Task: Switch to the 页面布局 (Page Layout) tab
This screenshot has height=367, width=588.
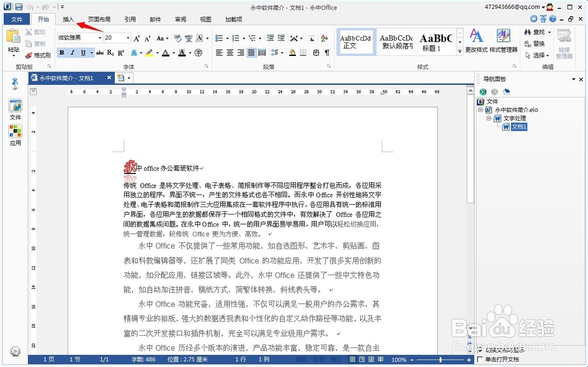Action: coord(99,19)
